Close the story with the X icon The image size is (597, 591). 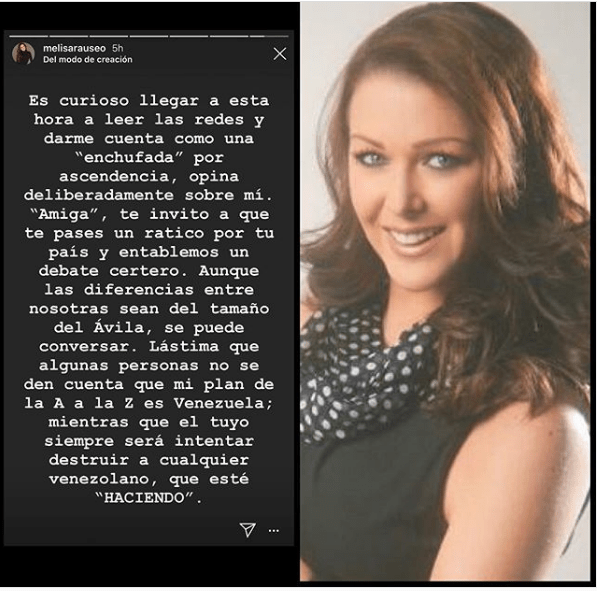tap(280, 54)
